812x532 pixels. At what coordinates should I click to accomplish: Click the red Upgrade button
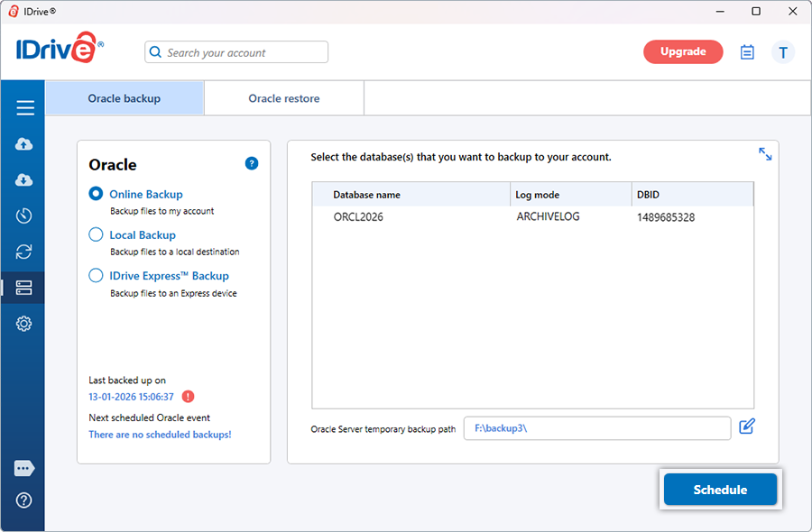tap(683, 52)
